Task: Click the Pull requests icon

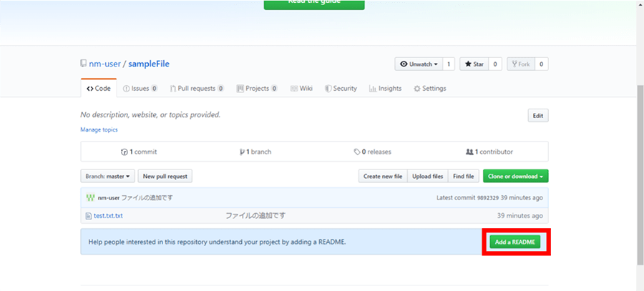Action: coord(173,89)
